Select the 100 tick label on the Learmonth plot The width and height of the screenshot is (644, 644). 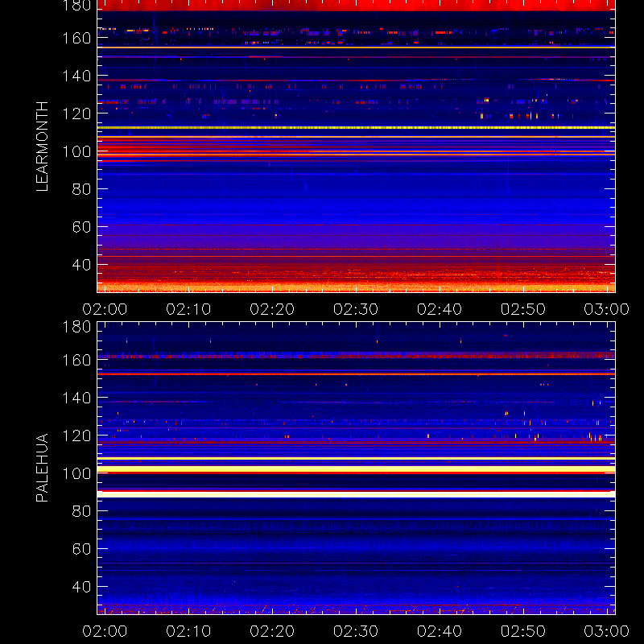click(x=76, y=151)
